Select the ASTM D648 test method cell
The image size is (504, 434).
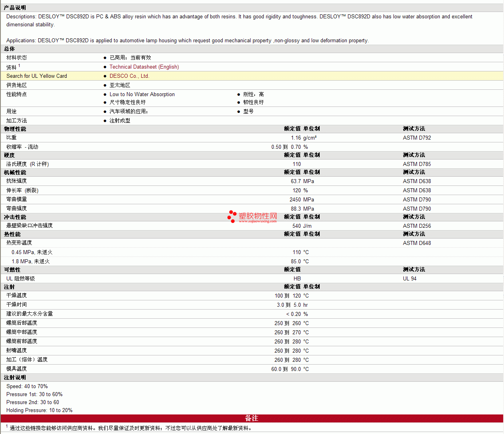[x=417, y=243]
